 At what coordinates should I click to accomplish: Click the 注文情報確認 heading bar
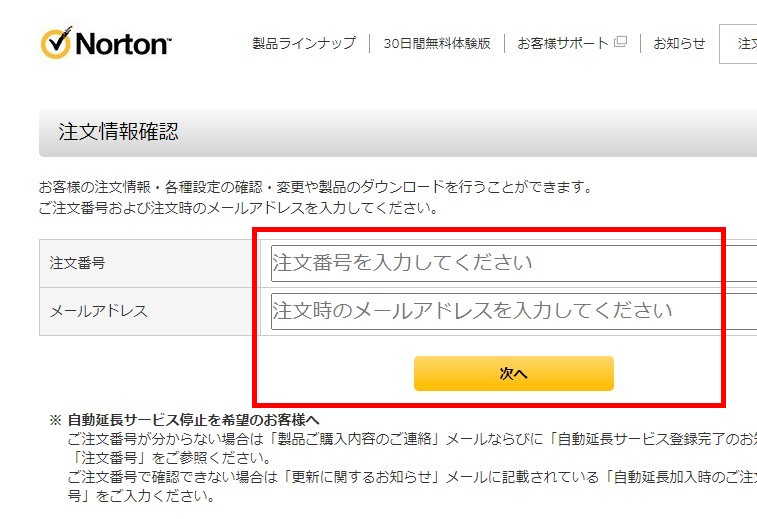click(398, 132)
